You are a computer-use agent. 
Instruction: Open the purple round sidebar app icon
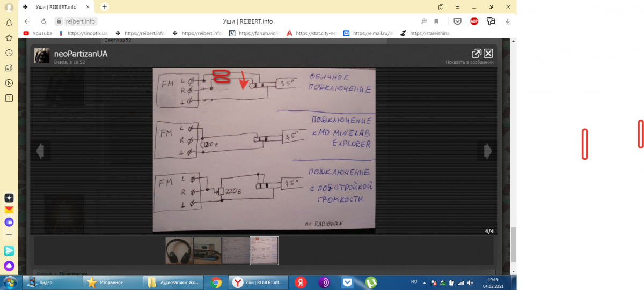tap(9, 222)
